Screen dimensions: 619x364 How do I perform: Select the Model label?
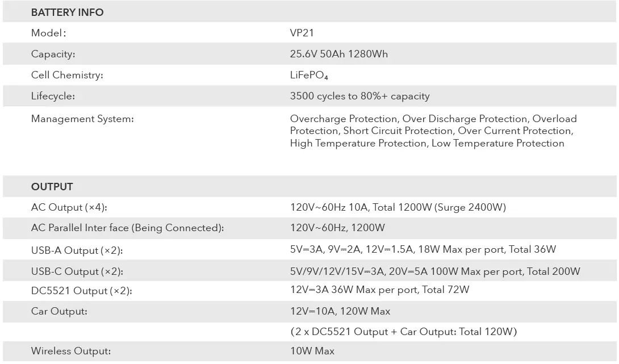pyautogui.click(x=48, y=34)
